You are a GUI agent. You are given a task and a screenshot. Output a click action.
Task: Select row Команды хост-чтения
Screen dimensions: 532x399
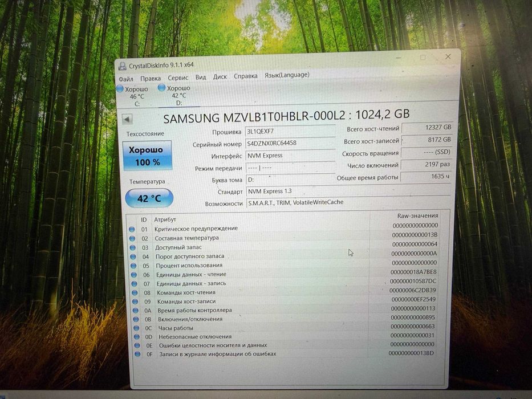click(285, 291)
